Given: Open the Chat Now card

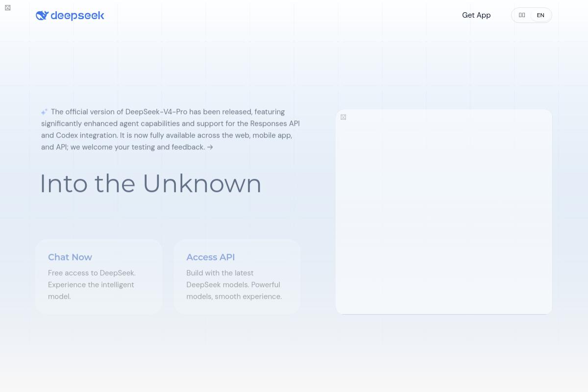Looking at the screenshot, I should coord(98,276).
